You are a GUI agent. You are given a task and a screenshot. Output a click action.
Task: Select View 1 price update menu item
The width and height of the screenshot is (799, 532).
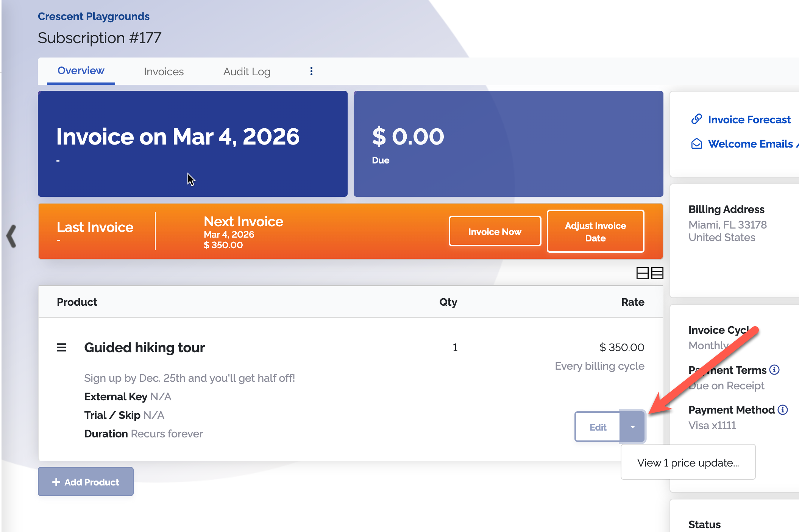tap(688, 462)
